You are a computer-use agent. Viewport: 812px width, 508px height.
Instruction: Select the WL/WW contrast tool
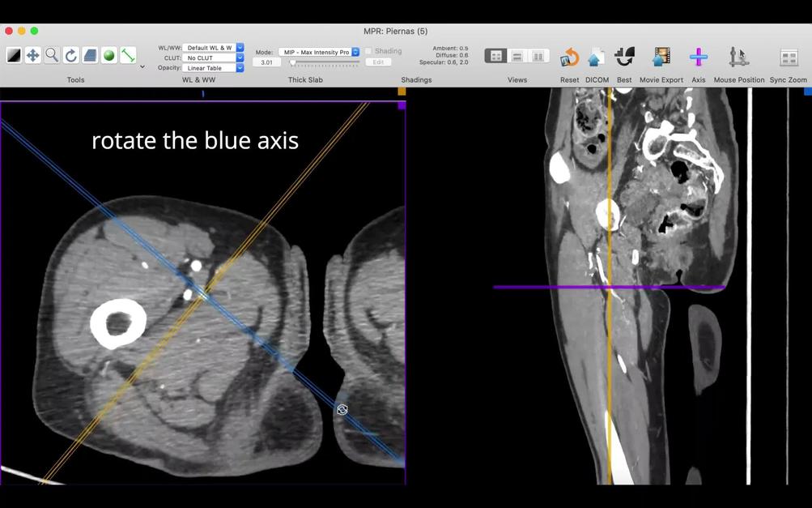14,55
